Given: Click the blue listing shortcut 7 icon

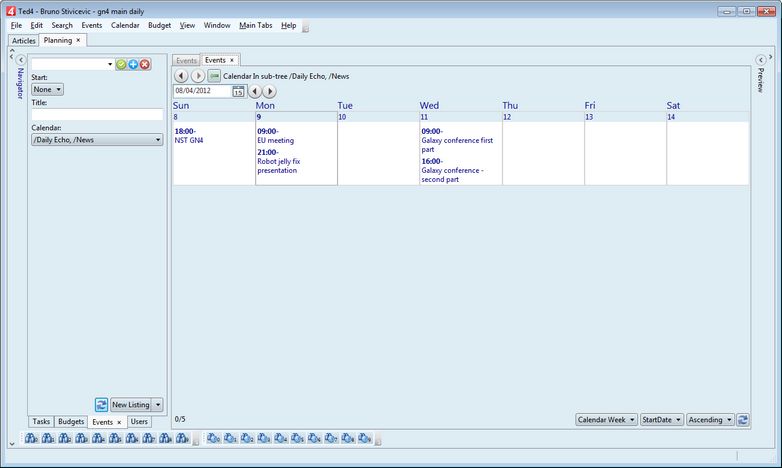Looking at the screenshot, I should point(331,439).
